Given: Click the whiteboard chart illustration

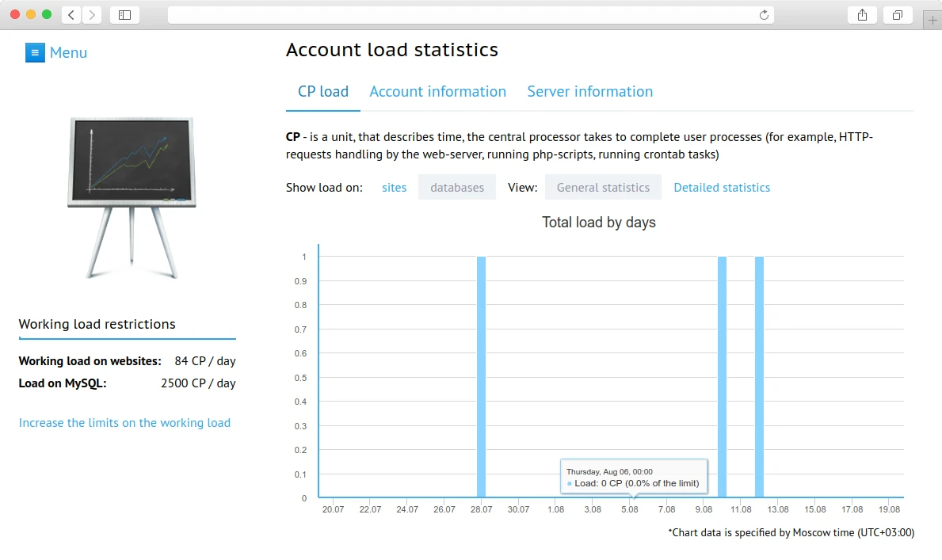Looking at the screenshot, I should point(131,194).
